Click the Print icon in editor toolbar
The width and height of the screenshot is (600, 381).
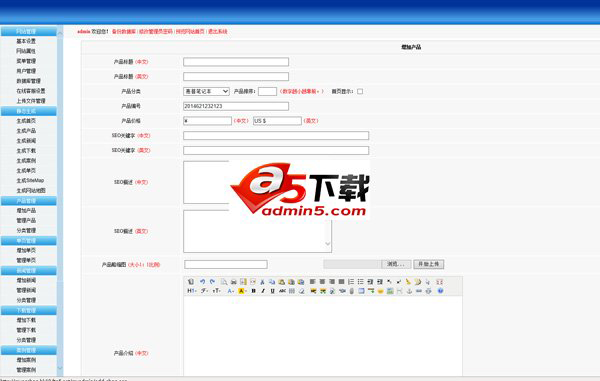234,282
